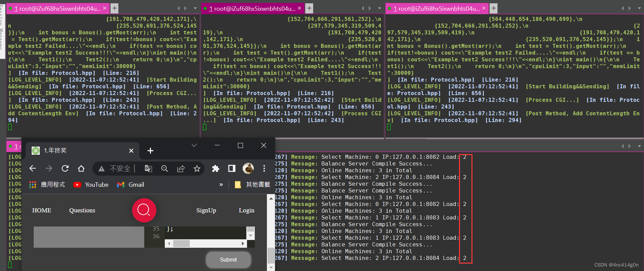Open tab list dropdown in first terminal pane
This screenshot has height=271, width=644.
(195, 8)
